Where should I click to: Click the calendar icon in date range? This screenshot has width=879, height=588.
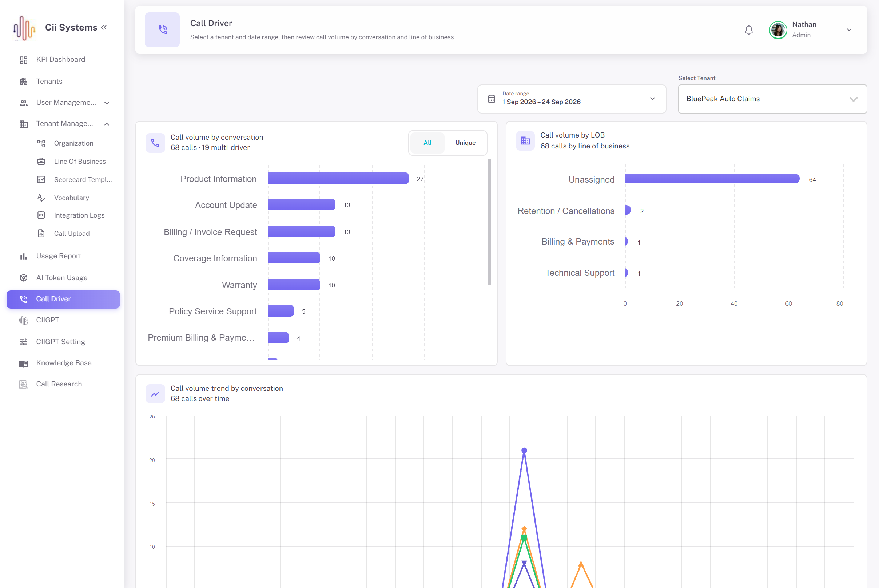pyautogui.click(x=491, y=99)
